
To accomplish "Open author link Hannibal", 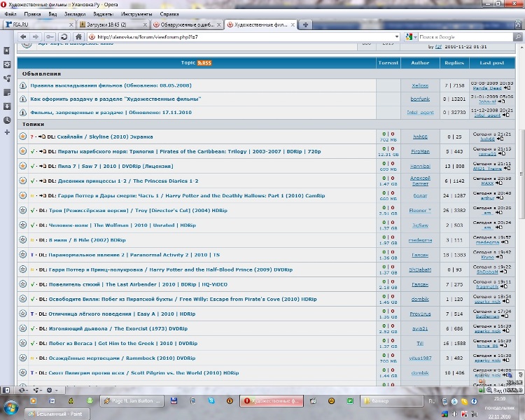I will point(420,166).
